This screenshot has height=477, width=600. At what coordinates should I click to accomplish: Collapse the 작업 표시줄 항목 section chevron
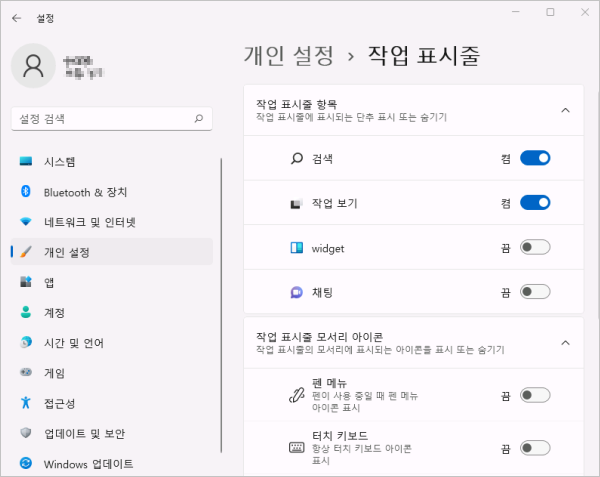565,111
